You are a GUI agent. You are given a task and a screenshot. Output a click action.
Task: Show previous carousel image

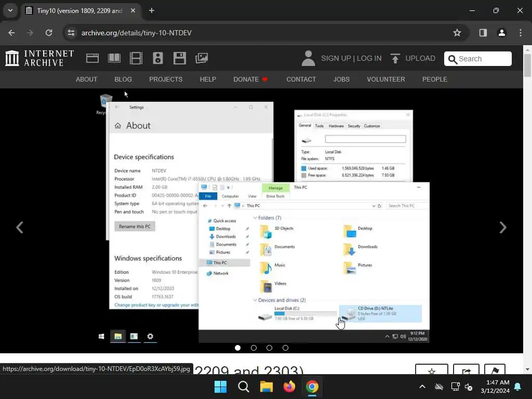[20, 228]
